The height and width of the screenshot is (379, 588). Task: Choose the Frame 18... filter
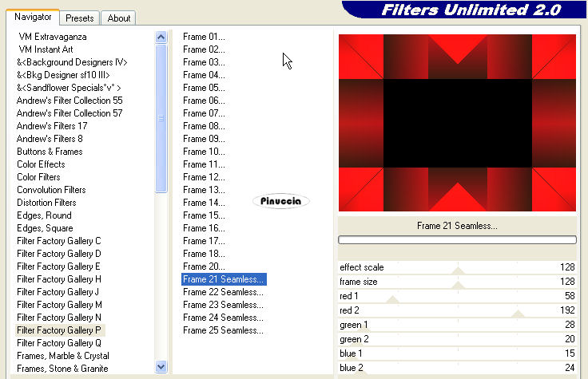click(x=204, y=254)
